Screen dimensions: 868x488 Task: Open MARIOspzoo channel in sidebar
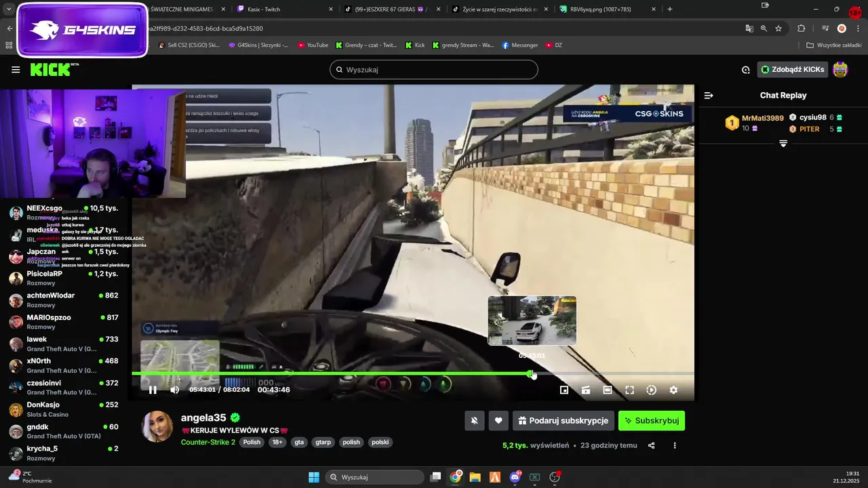point(64,322)
